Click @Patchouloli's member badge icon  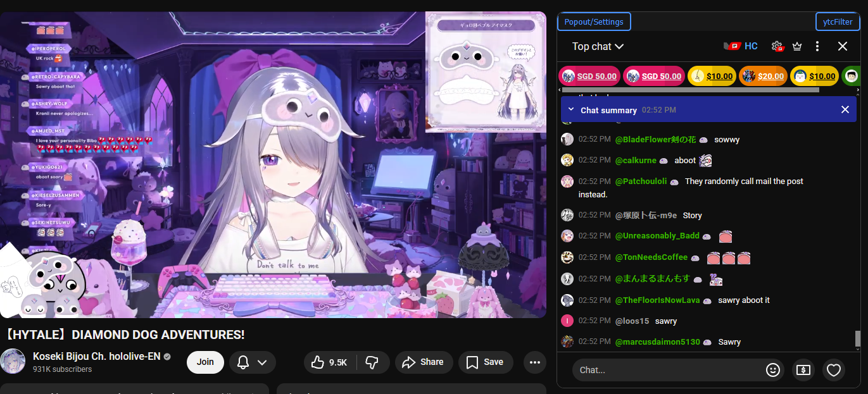click(674, 182)
